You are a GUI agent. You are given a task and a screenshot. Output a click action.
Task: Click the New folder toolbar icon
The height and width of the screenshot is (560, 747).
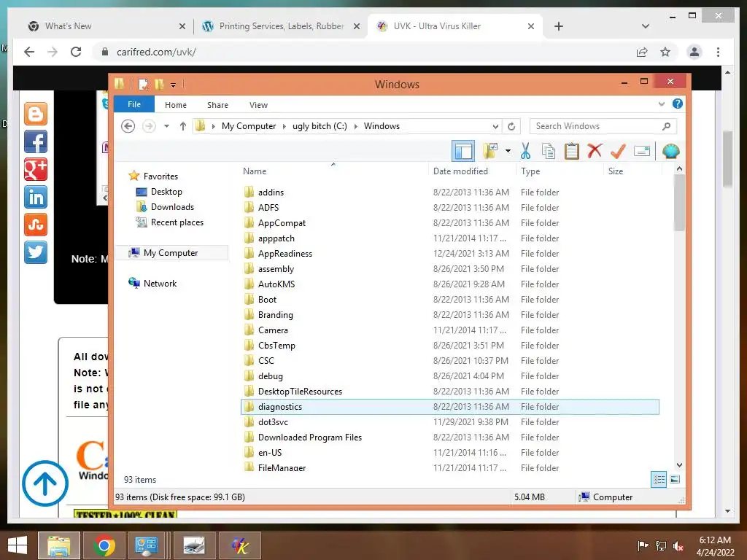[x=490, y=152]
